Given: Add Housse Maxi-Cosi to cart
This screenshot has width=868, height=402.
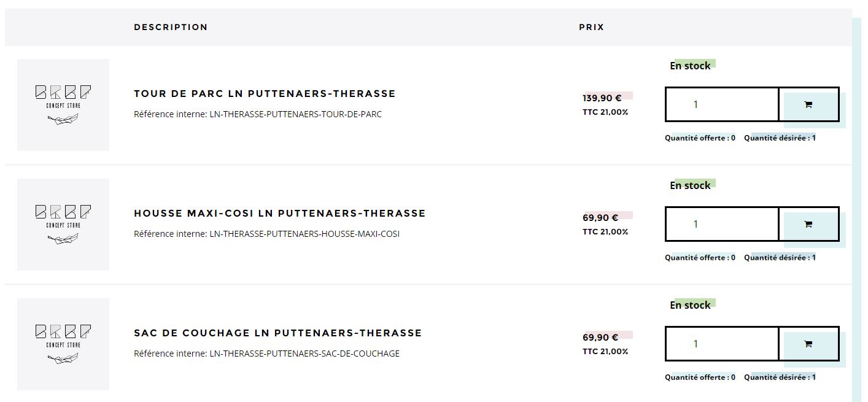Looking at the screenshot, I should coord(808,225).
